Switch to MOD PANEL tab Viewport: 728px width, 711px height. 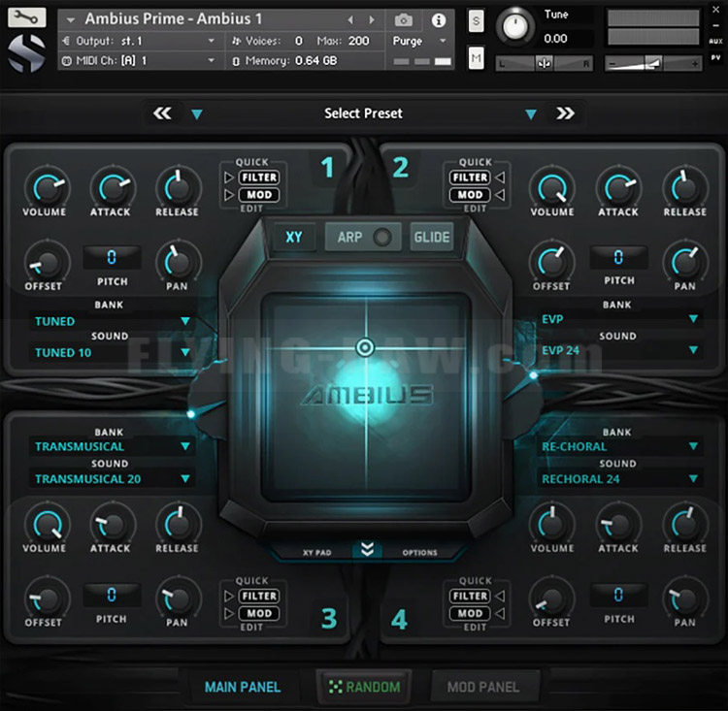coord(483,687)
